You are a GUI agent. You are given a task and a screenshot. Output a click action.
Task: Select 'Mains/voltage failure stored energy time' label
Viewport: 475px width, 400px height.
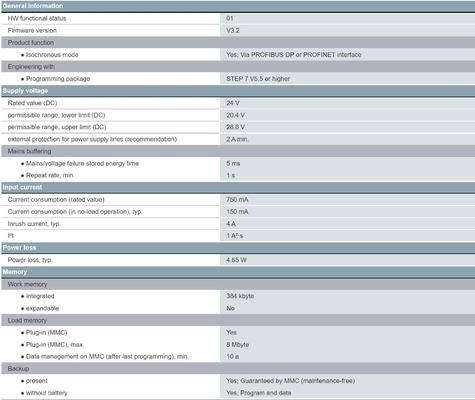point(82,163)
